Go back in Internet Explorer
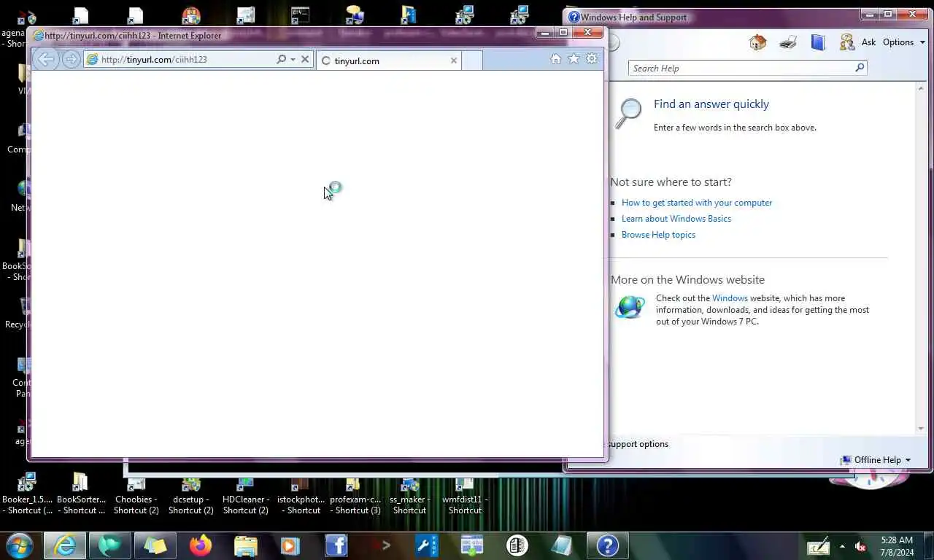The image size is (934, 560). tap(45, 60)
